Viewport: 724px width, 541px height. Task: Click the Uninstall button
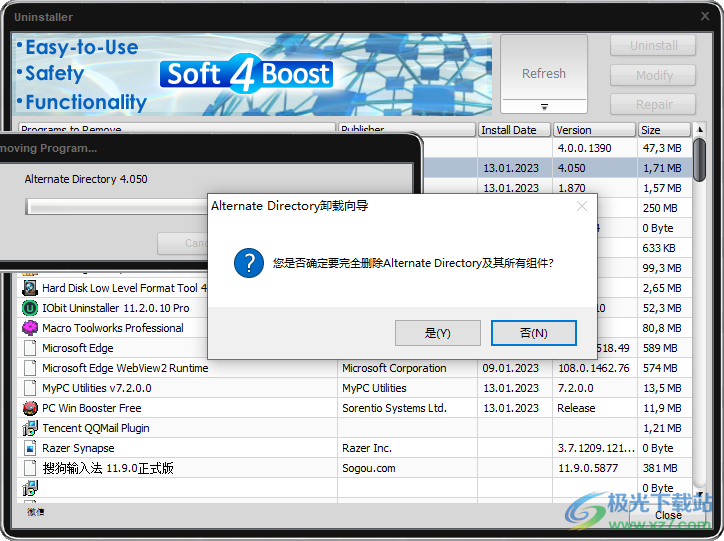pyautogui.click(x=653, y=45)
